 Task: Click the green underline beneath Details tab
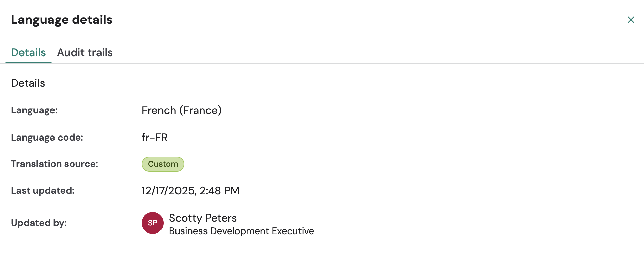click(28, 63)
